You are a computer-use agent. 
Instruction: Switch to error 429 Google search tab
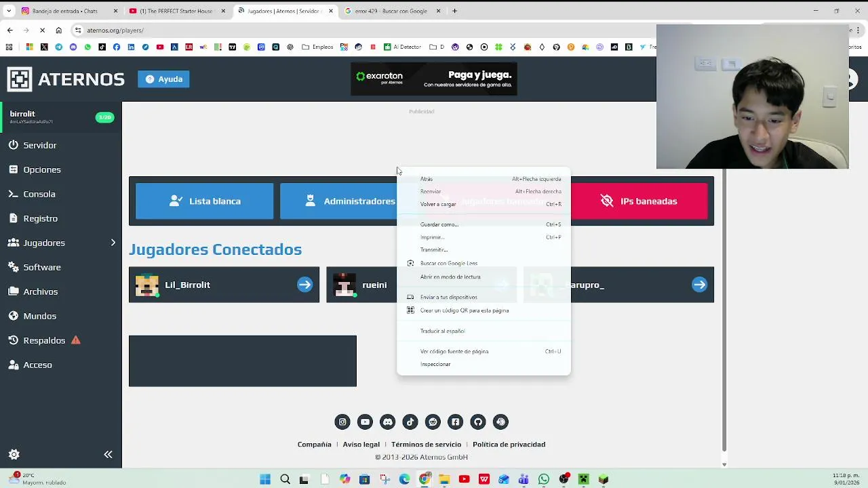(392, 11)
